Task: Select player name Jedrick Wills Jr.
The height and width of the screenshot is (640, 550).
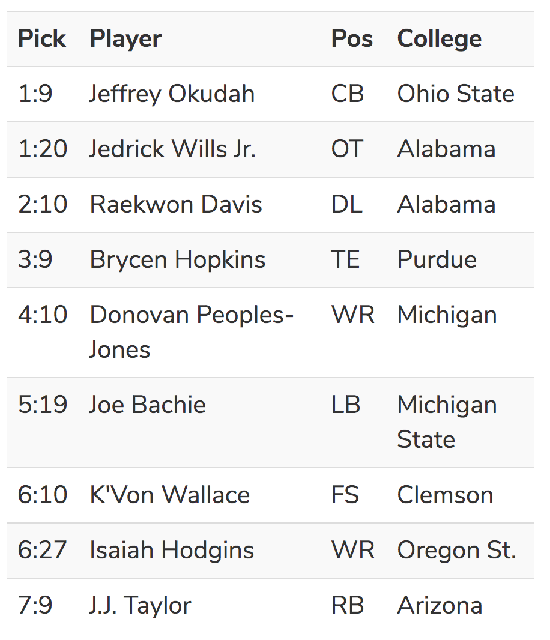Action: coord(173,149)
